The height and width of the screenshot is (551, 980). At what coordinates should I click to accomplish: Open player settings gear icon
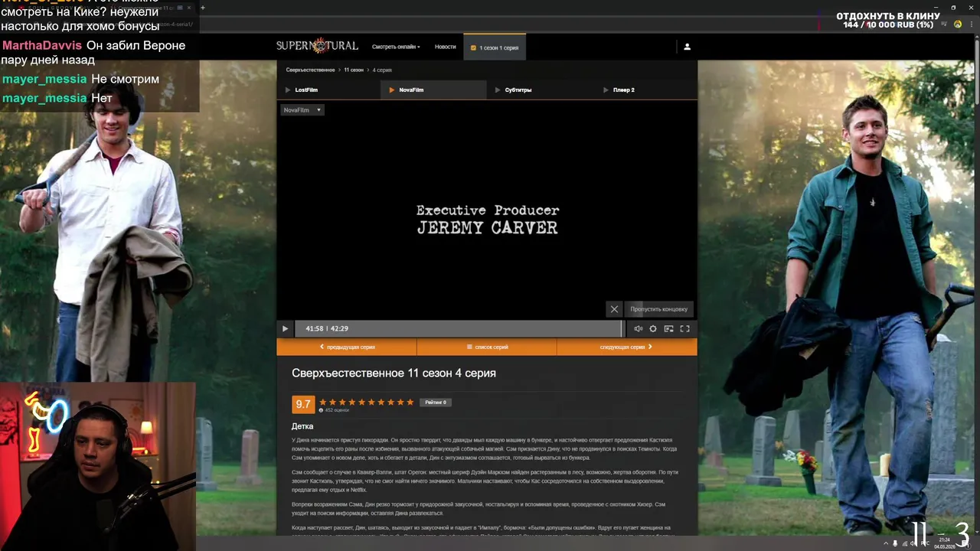point(653,328)
